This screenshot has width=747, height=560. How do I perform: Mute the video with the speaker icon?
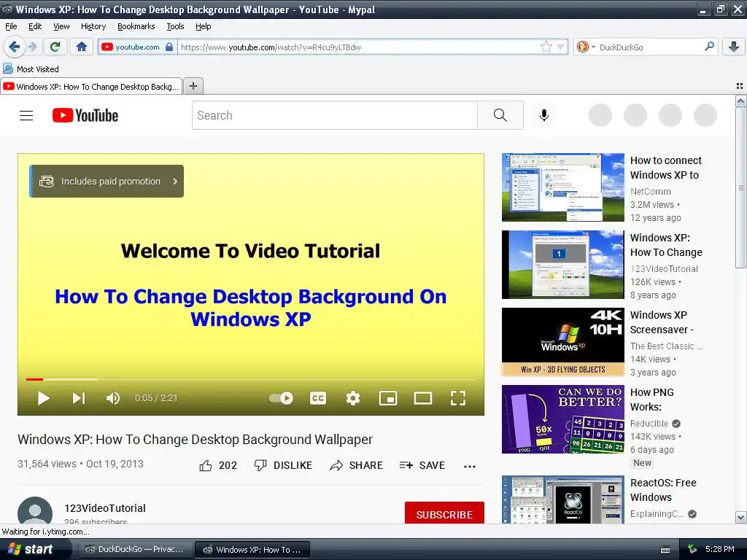tap(113, 398)
